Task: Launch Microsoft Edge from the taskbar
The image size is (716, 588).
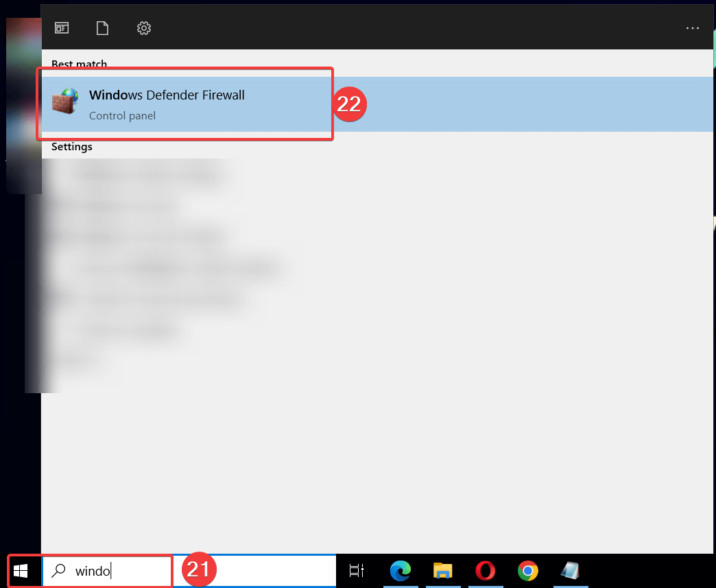Action: point(401,571)
